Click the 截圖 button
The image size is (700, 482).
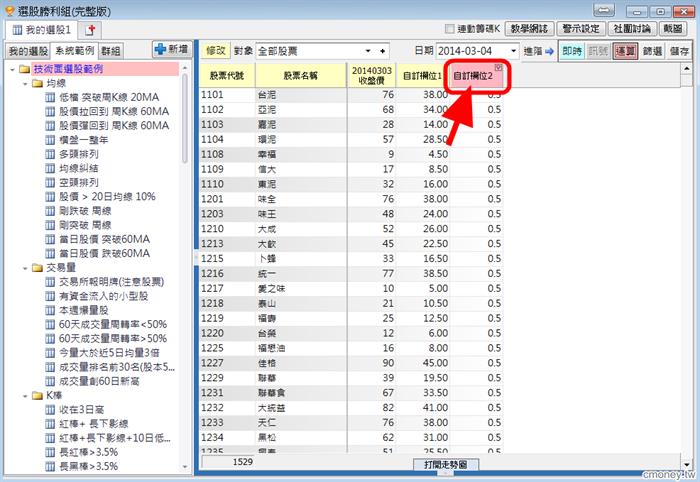(x=673, y=29)
